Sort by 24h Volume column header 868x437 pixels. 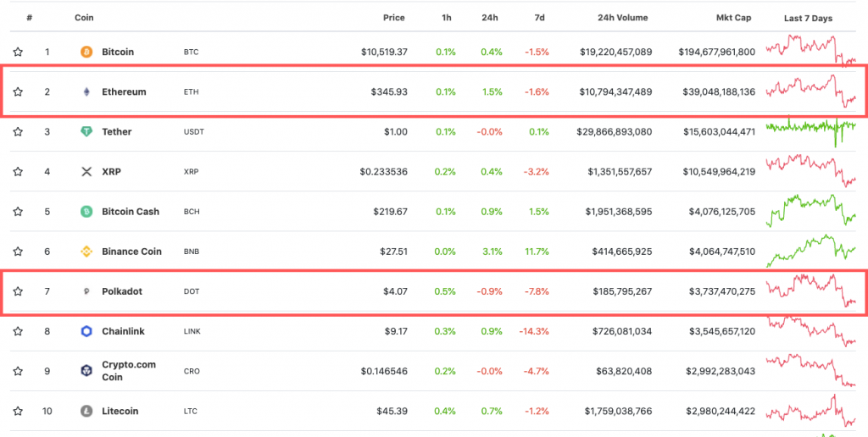pos(623,18)
